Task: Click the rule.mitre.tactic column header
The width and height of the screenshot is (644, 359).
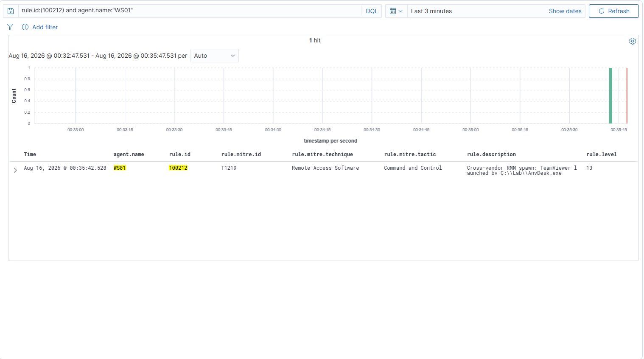Action: [x=410, y=154]
